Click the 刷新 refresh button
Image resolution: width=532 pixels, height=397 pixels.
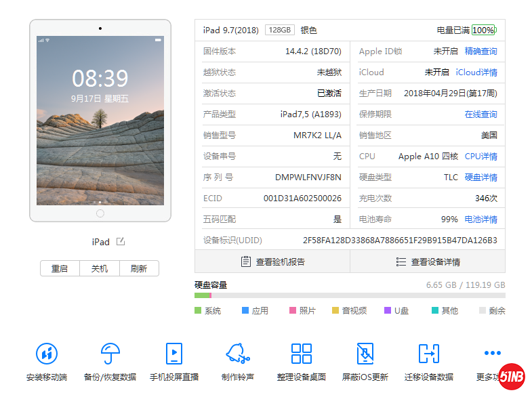click(139, 268)
